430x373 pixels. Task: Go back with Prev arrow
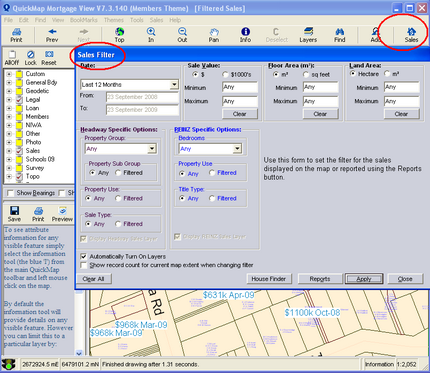pyautogui.click(x=52, y=35)
